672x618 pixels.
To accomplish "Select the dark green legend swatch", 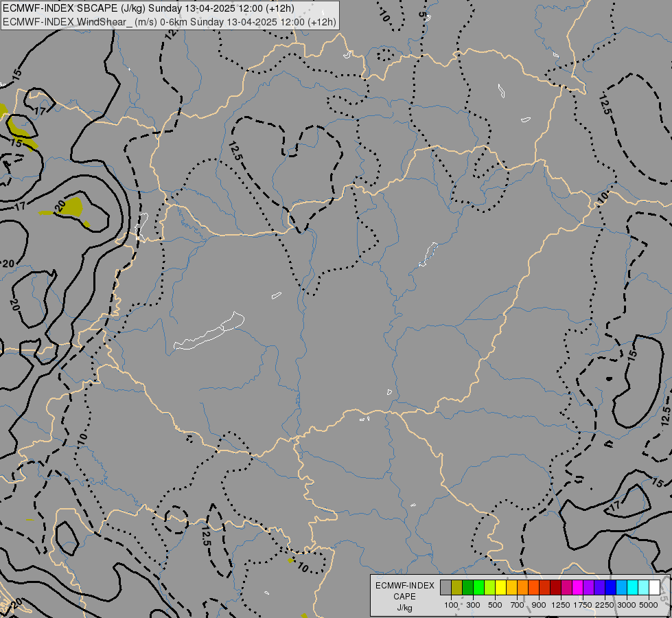I will (x=467, y=588).
